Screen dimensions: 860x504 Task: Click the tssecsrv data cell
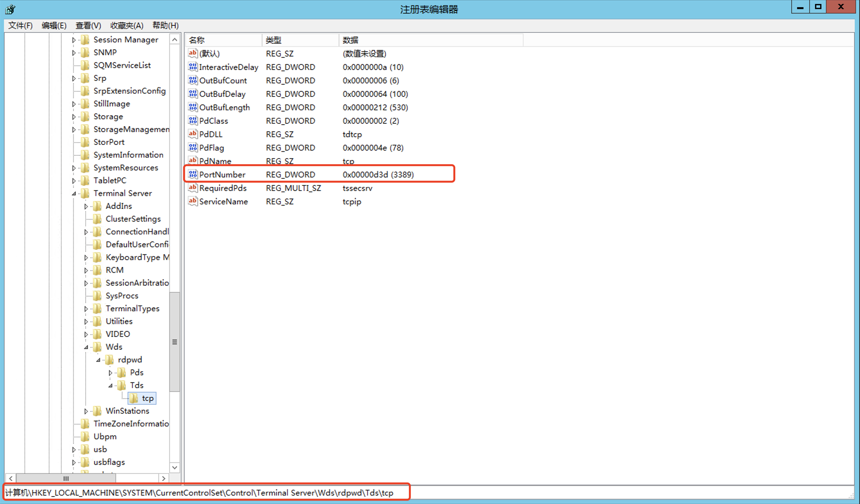[357, 188]
